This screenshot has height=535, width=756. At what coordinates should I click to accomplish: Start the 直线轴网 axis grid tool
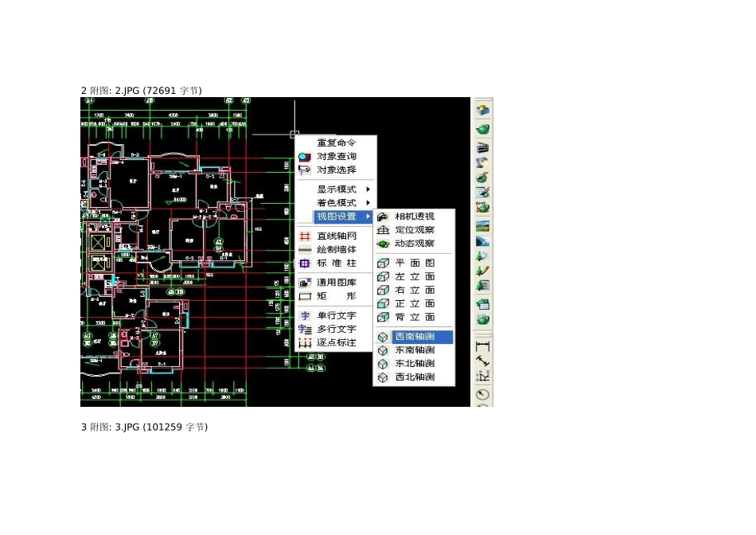tap(336, 236)
